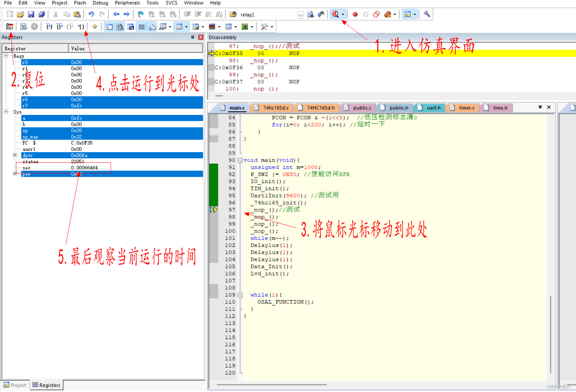
Task: Click Show Next Statement yellow arrow
Action: [x=95, y=27]
